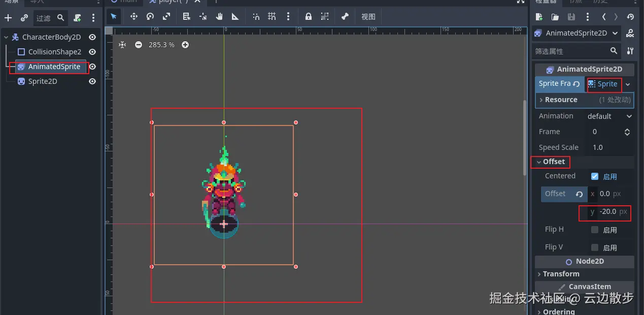Click the pivot point tool icon
This screenshot has width=644, height=315.
pyautogui.click(x=203, y=16)
